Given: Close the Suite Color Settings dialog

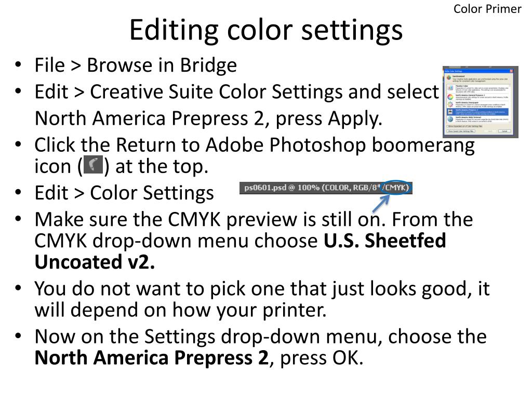Looking at the screenshot, I should 511,71.
